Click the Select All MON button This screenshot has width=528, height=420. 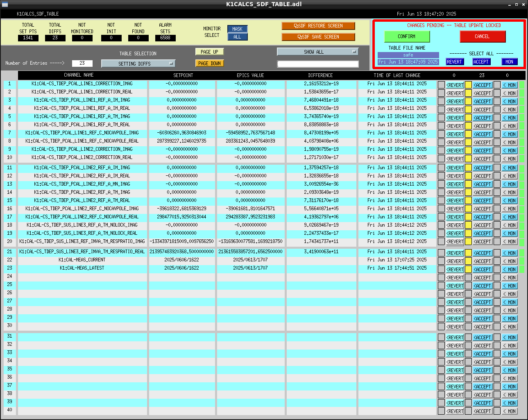pos(510,62)
